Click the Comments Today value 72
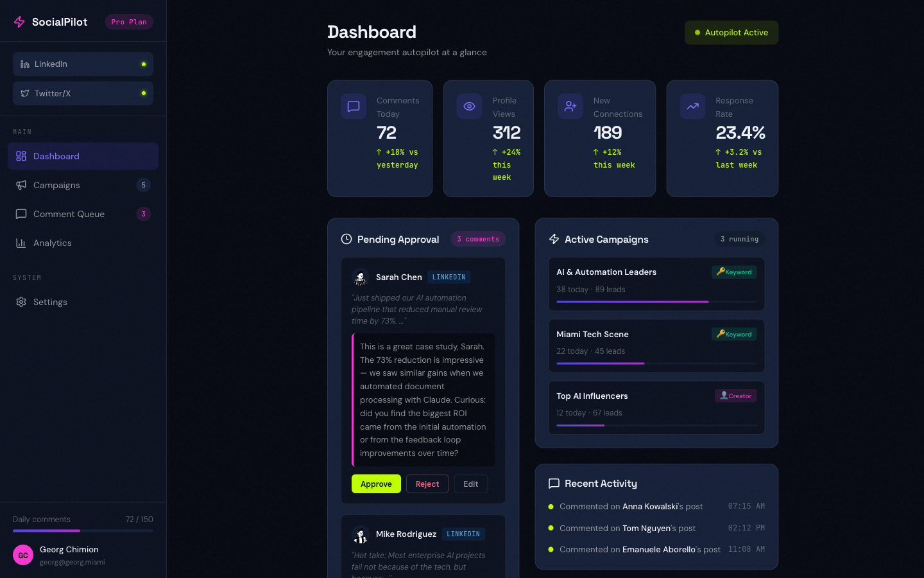The width and height of the screenshot is (924, 578). pos(387,132)
